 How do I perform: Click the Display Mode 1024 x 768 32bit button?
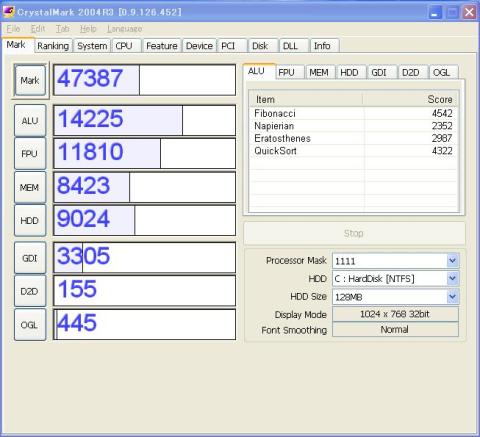[395, 314]
